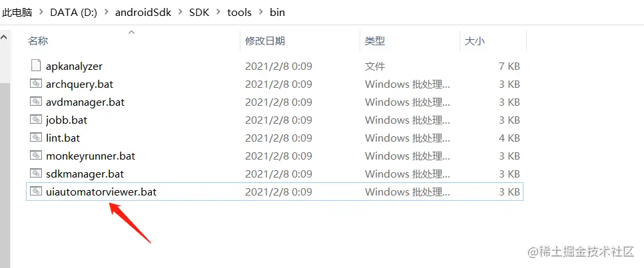644x268 pixels.
Task: Expand the chevron after androidSdk in breadcrumb
Action: (x=180, y=13)
